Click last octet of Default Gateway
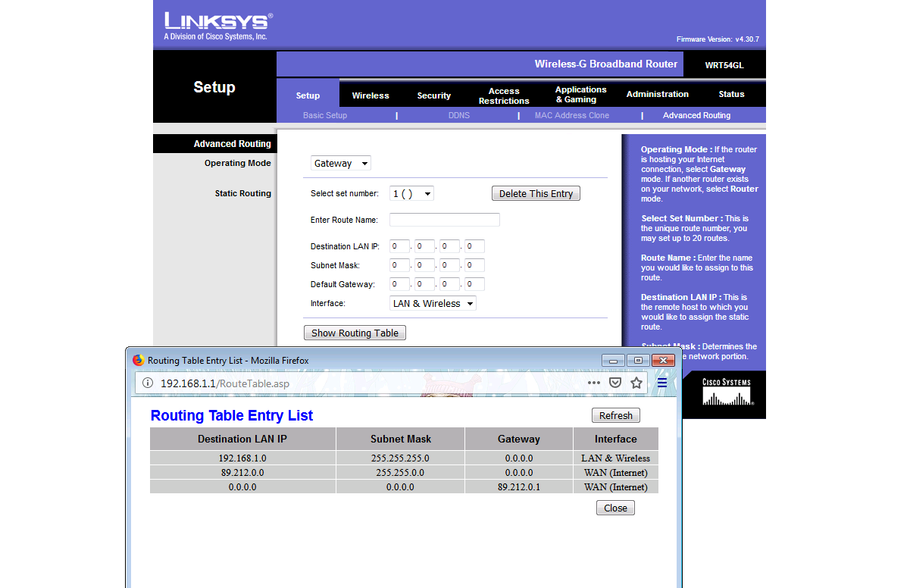 pos(474,284)
